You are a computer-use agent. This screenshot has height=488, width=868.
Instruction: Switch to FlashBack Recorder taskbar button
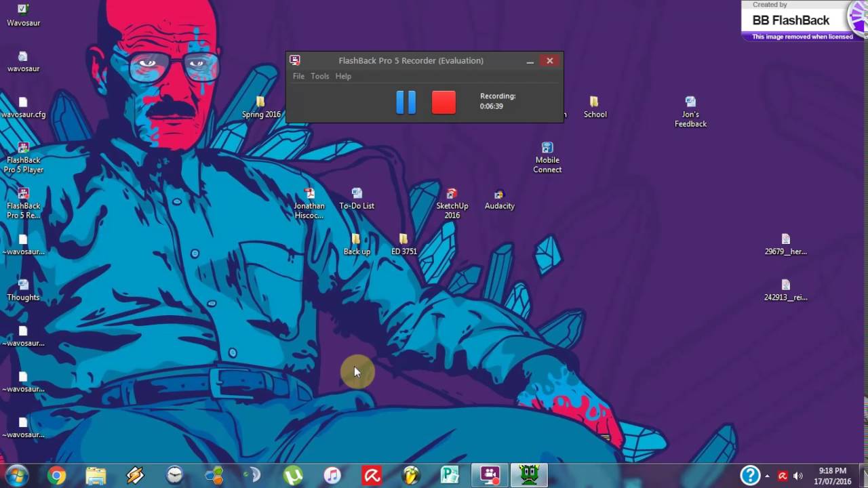490,476
